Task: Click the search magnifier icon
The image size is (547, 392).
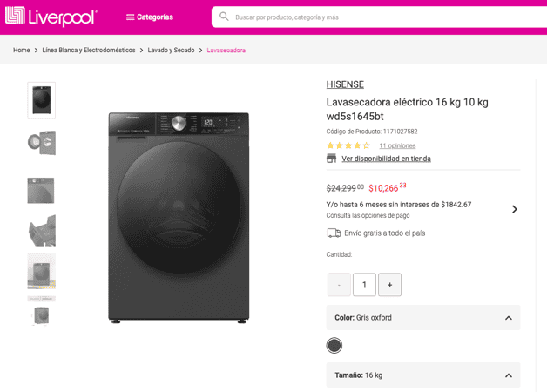Action: click(x=224, y=17)
